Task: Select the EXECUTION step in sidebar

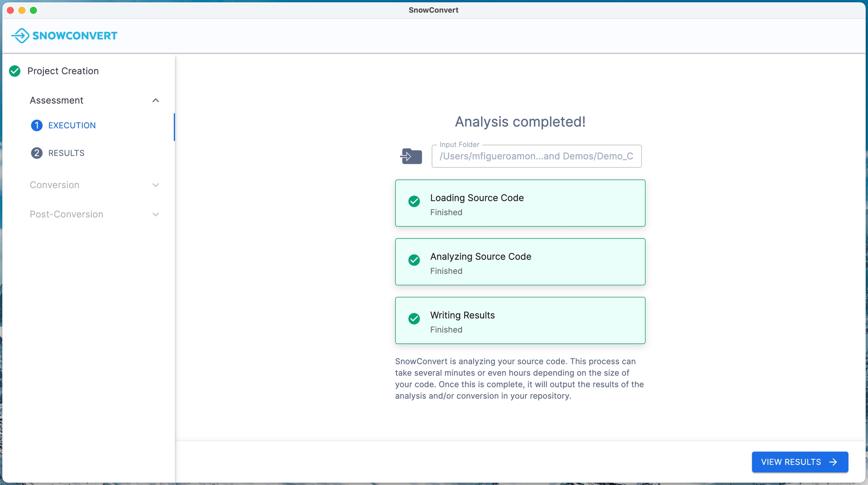Action: [72, 125]
